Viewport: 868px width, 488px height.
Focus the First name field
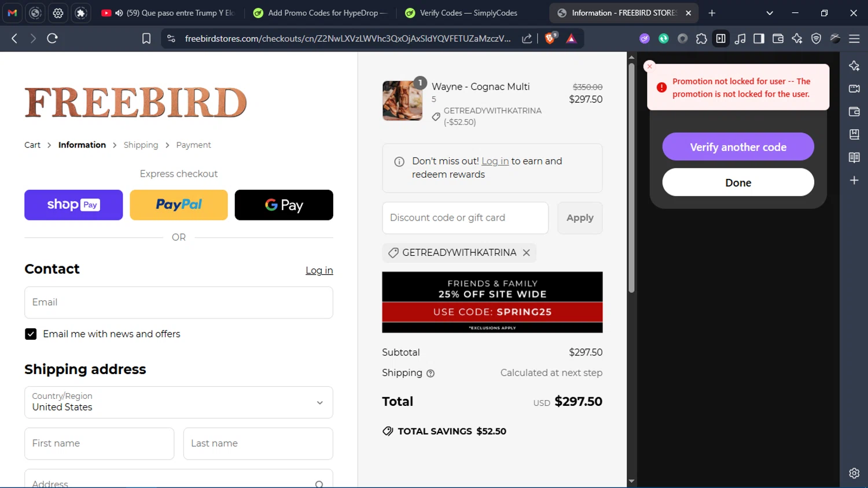[x=99, y=443]
